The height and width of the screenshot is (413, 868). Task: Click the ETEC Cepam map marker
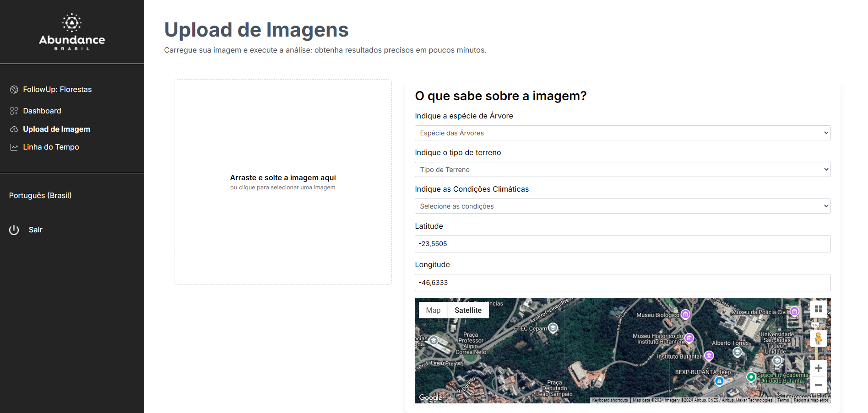point(553,328)
